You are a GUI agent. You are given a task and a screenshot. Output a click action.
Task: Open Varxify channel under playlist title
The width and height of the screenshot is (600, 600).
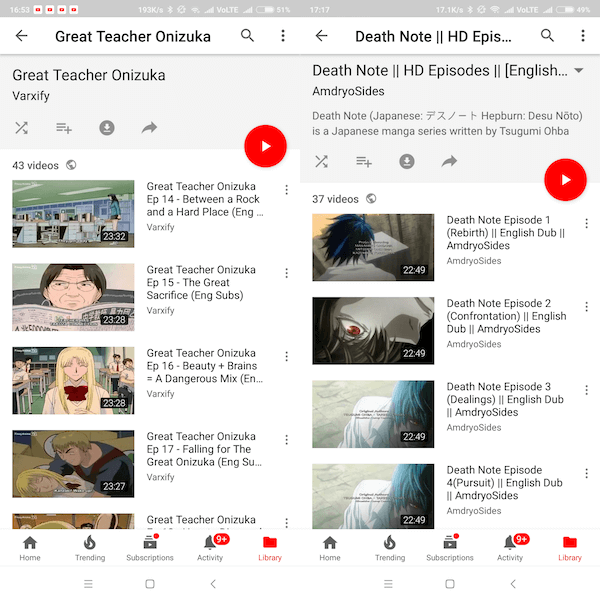coord(31,96)
